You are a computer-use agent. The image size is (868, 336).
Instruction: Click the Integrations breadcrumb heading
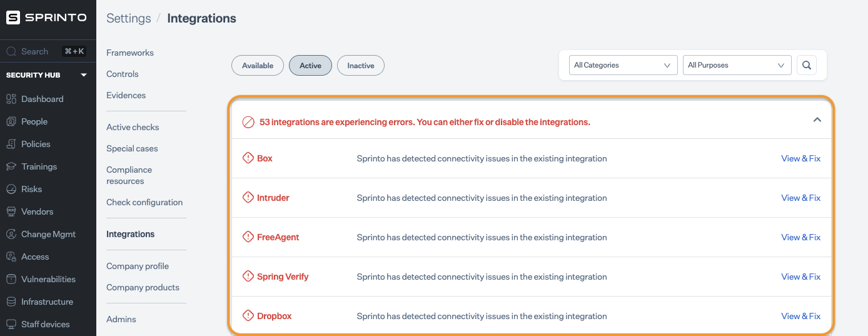click(201, 18)
